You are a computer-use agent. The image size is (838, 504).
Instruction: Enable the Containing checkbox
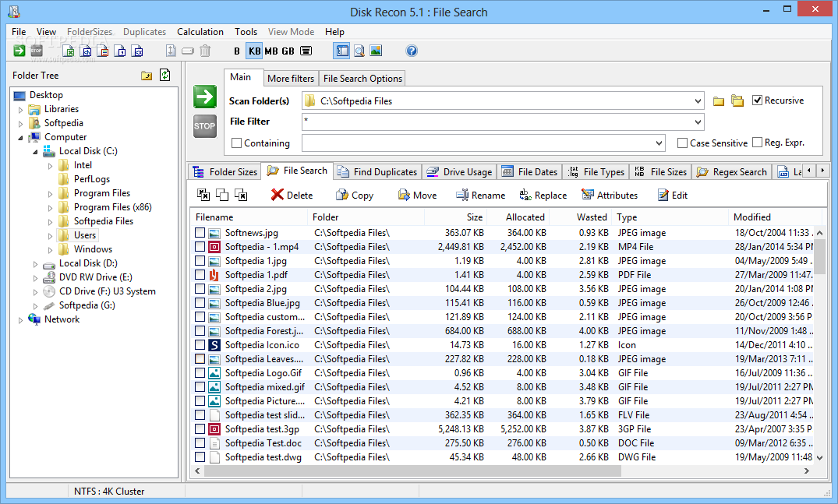(236, 143)
